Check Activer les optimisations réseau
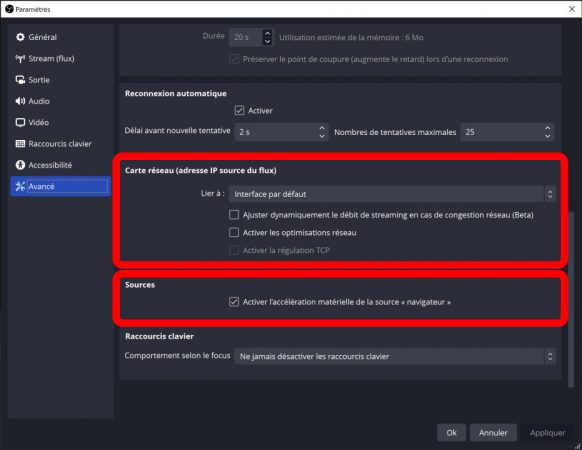This screenshot has width=582, height=450. (234, 232)
